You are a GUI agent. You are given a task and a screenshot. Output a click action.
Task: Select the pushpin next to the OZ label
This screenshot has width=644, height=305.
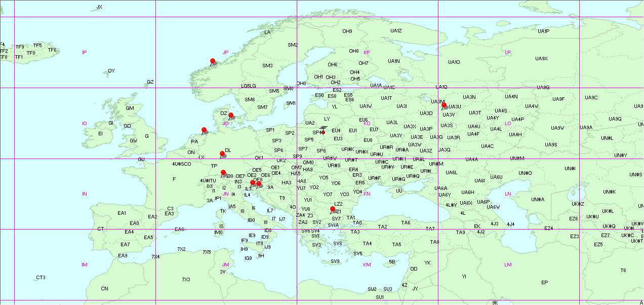(x=231, y=116)
